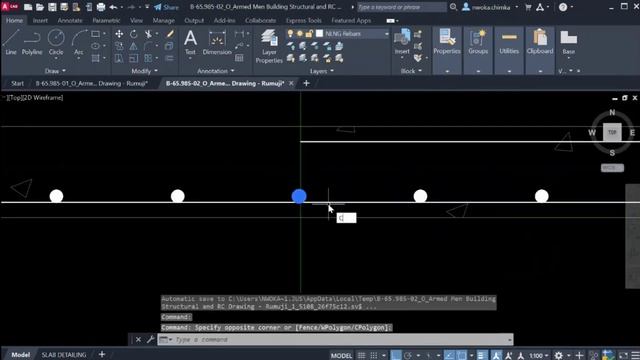640x360 pixels.
Task: Open the Parametric ribbon tab
Action: [106, 20]
